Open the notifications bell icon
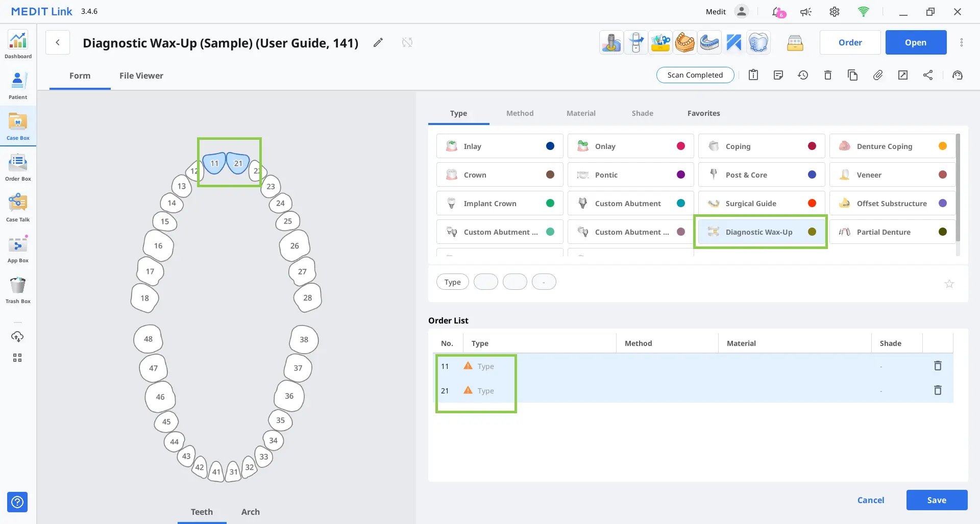 tap(778, 12)
